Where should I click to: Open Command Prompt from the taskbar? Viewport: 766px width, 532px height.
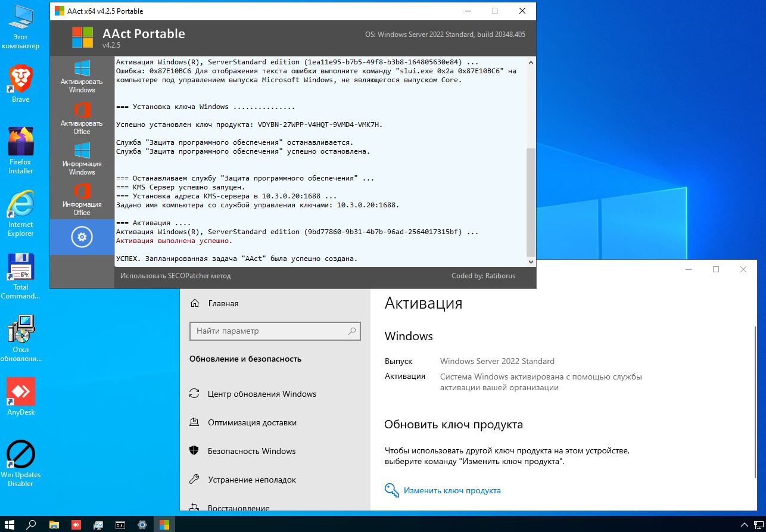pyautogui.click(x=120, y=525)
